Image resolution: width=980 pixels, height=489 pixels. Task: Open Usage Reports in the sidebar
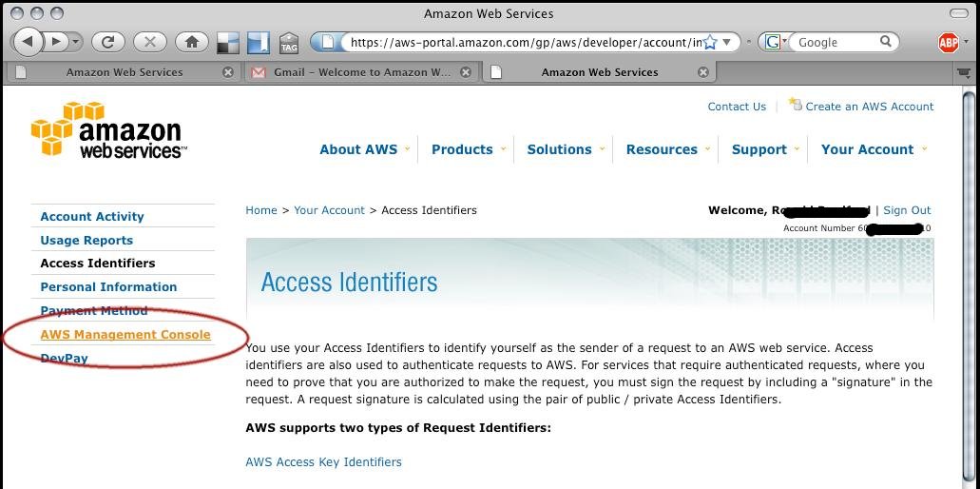tap(86, 240)
